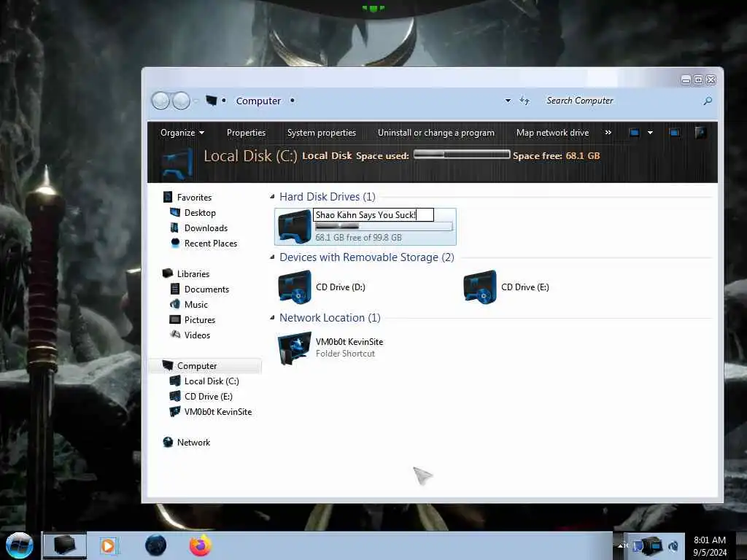Toggle the preview pane icon

tap(674, 133)
